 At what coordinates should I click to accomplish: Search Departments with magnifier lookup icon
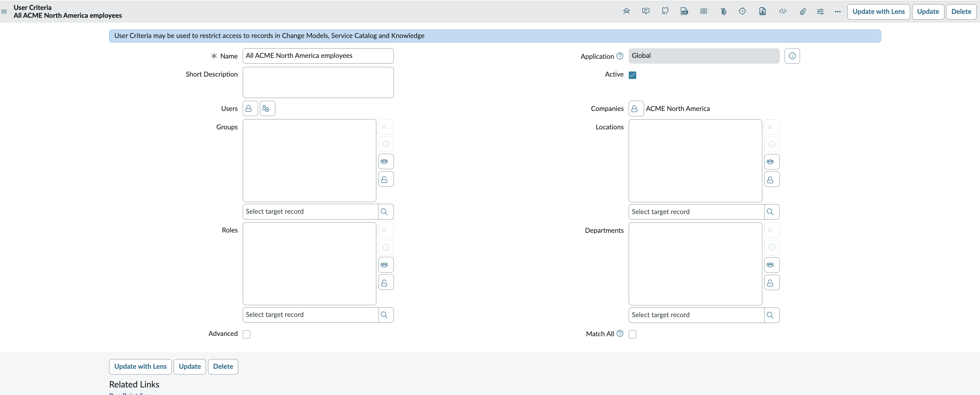pos(772,315)
